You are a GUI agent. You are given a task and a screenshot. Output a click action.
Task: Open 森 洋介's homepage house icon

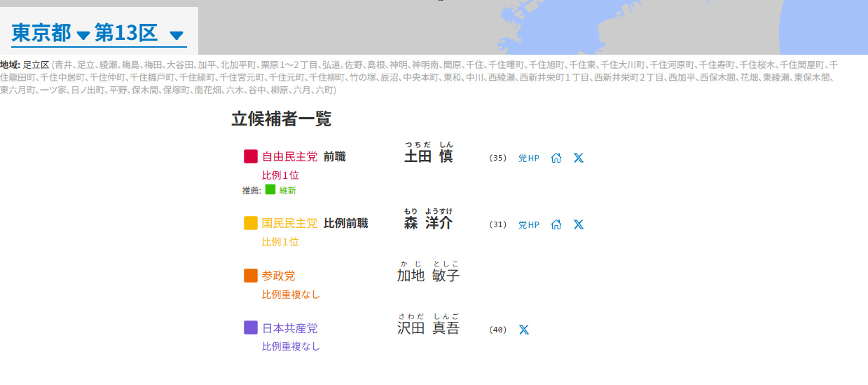click(x=556, y=224)
